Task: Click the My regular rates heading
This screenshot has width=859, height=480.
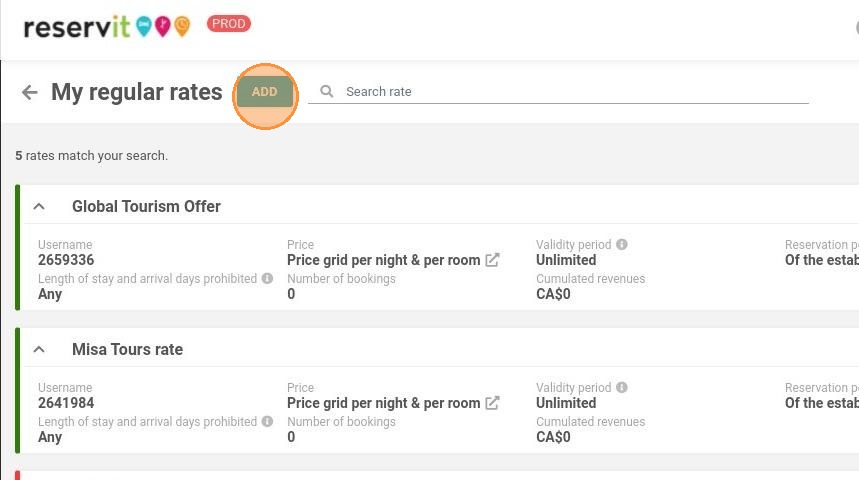Action: tap(137, 92)
